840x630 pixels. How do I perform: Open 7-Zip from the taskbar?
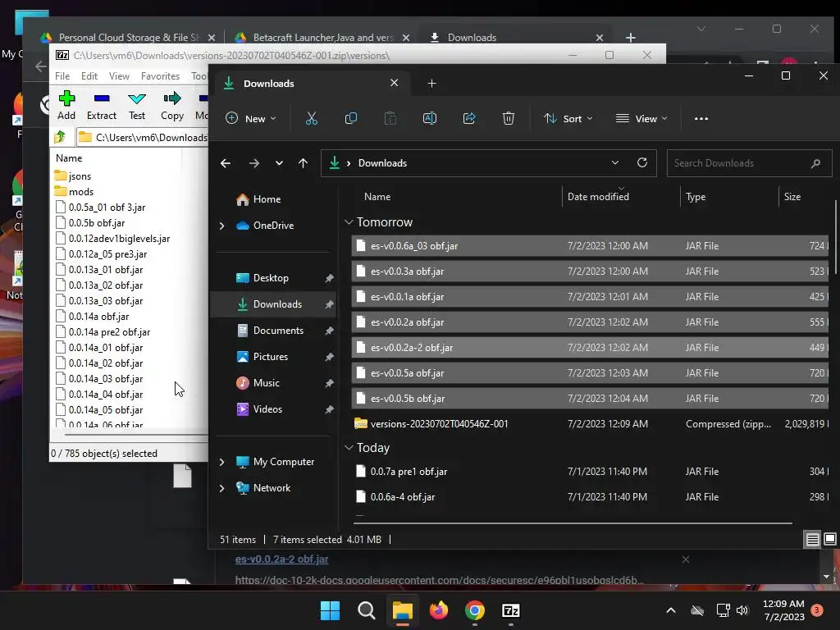click(x=510, y=610)
